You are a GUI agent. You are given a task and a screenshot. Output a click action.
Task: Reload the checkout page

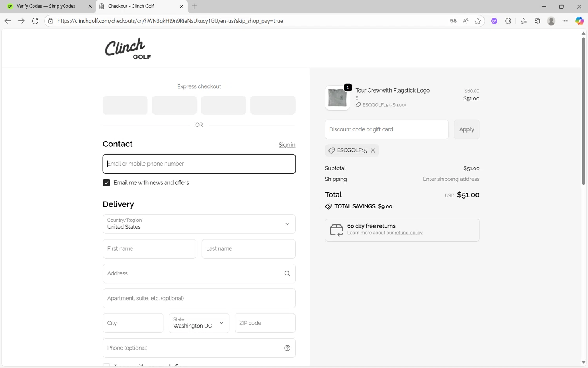pyautogui.click(x=35, y=21)
